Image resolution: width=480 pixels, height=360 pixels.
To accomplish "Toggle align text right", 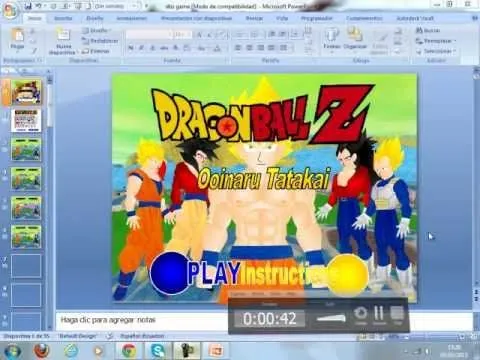I will (x=260, y=48).
